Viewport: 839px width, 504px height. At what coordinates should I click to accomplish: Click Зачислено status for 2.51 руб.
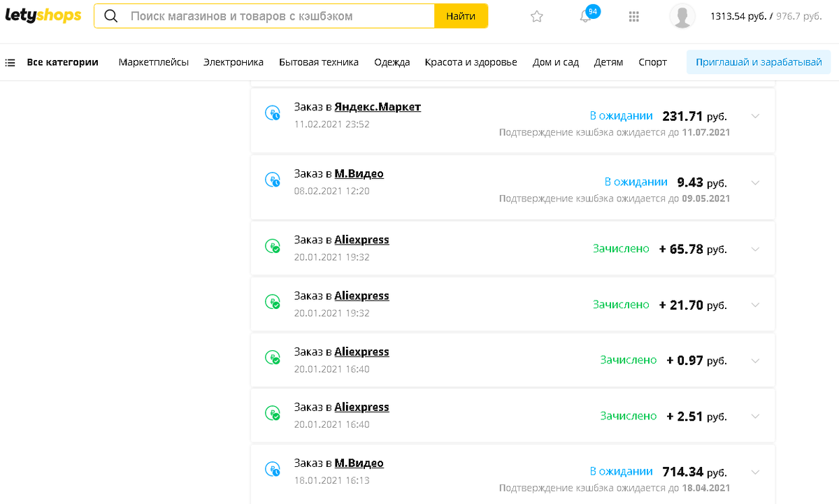coord(629,416)
